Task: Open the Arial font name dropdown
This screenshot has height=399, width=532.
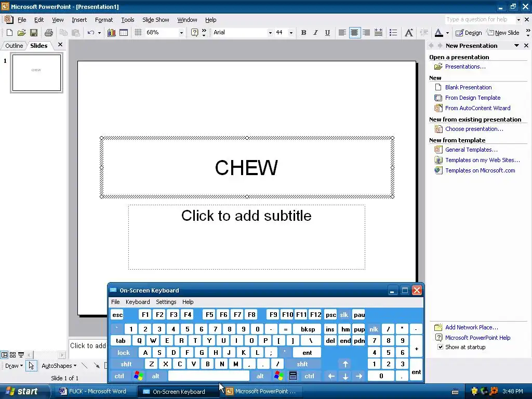Action: tap(270, 33)
